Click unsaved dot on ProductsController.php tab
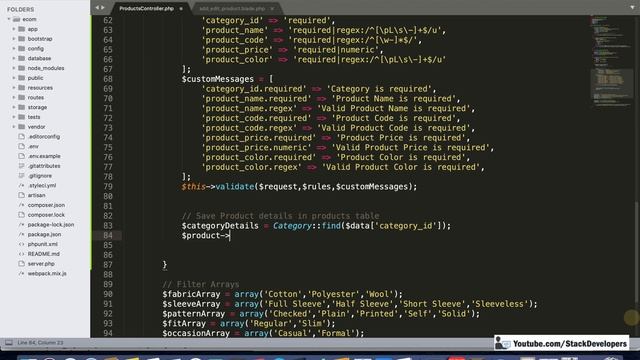Viewport: 640px width, 360px height. pos(181,9)
